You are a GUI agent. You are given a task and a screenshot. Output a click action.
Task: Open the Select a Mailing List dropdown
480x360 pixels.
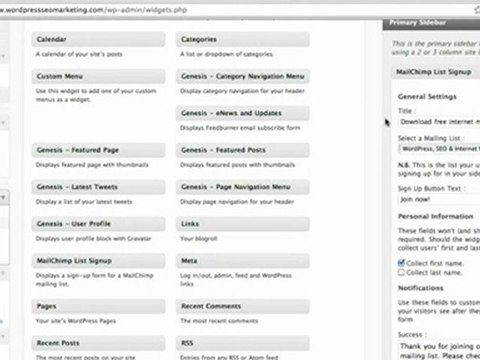click(x=439, y=149)
